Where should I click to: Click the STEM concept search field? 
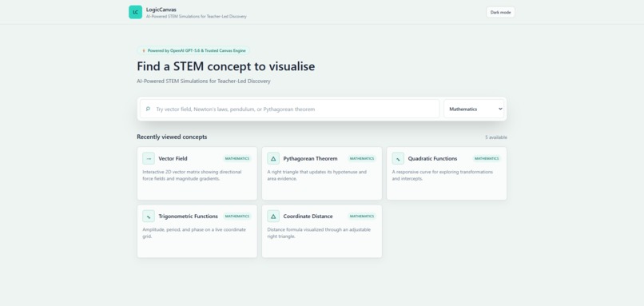tap(289, 109)
